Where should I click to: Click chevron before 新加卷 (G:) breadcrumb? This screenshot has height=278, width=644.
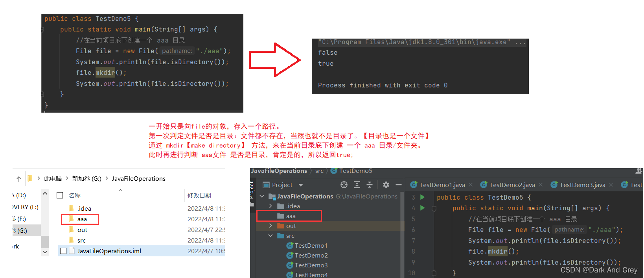[x=67, y=178]
